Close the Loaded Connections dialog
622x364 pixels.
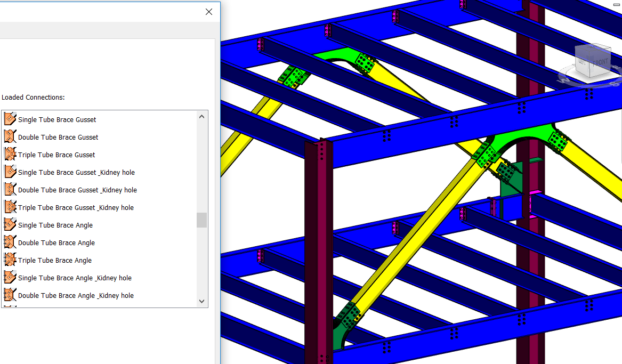tap(208, 11)
